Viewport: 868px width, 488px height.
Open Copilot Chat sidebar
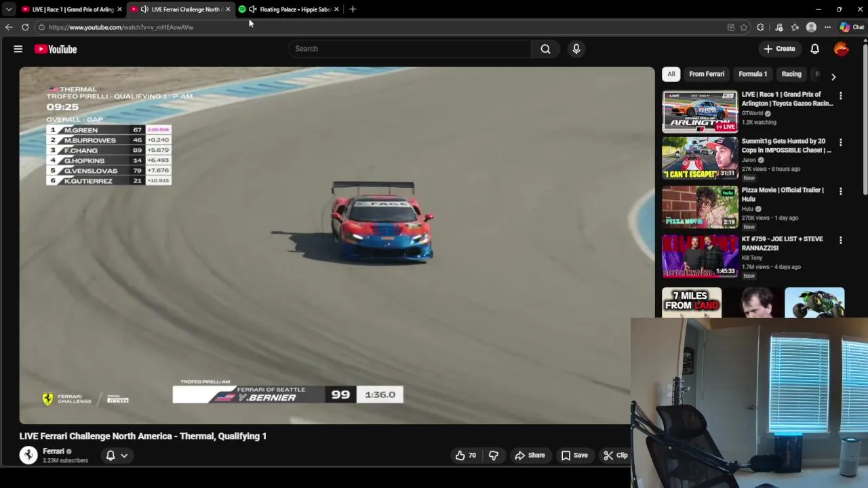[852, 27]
